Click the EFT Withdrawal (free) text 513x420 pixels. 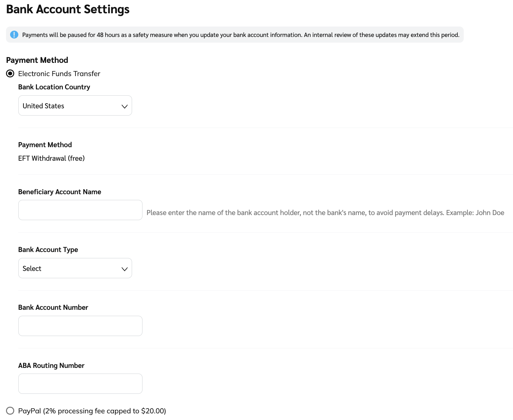point(51,158)
